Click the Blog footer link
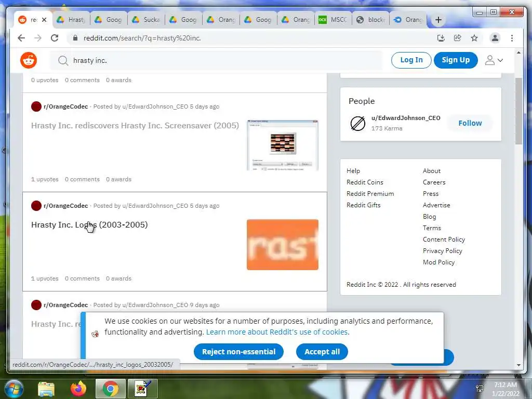The image size is (532, 399). pos(429,217)
